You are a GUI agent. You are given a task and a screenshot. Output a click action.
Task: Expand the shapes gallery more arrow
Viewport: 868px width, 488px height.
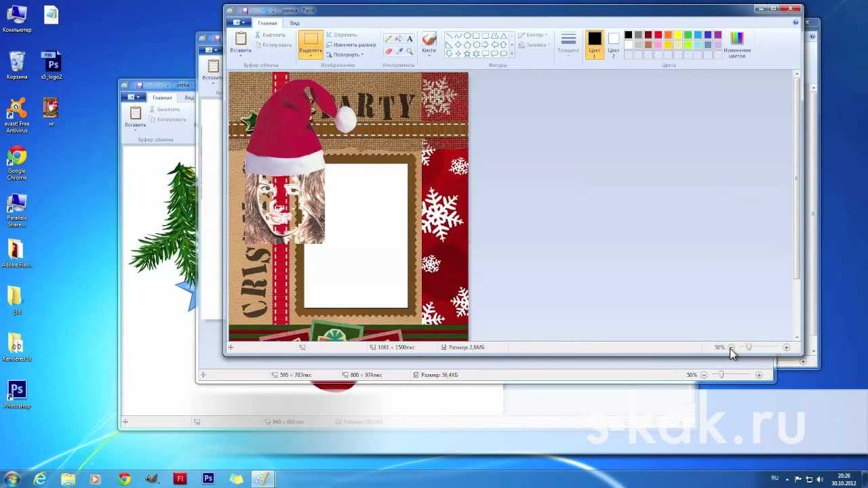pos(512,54)
